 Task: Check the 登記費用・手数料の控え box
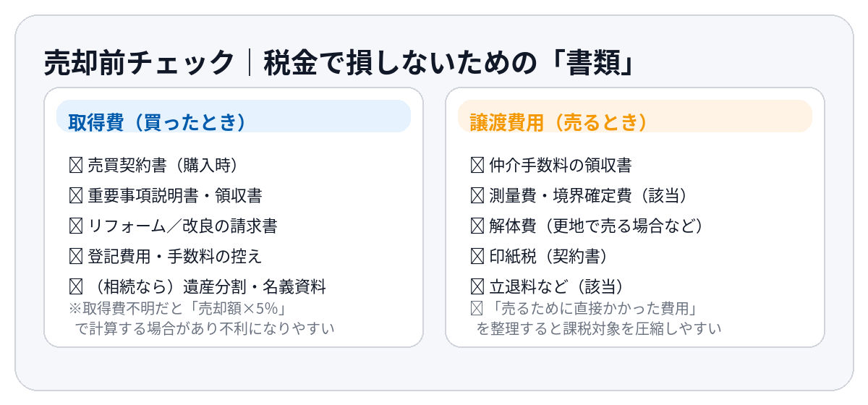click(75, 256)
